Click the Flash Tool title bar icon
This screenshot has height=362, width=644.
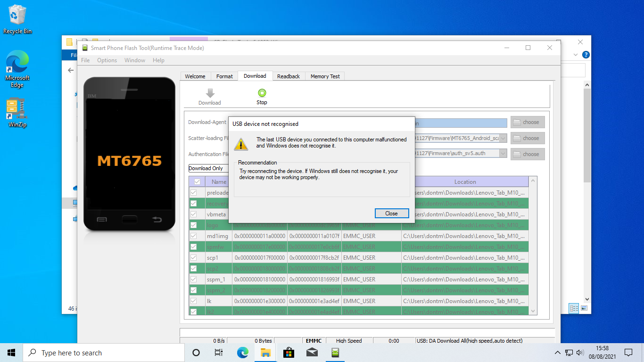84,48
